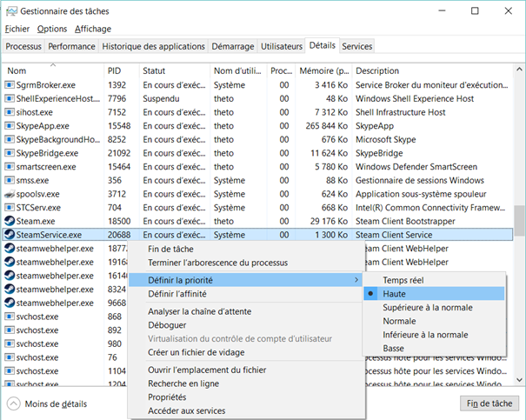Click the Steam.exe Steam logo icon

pos(10,221)
